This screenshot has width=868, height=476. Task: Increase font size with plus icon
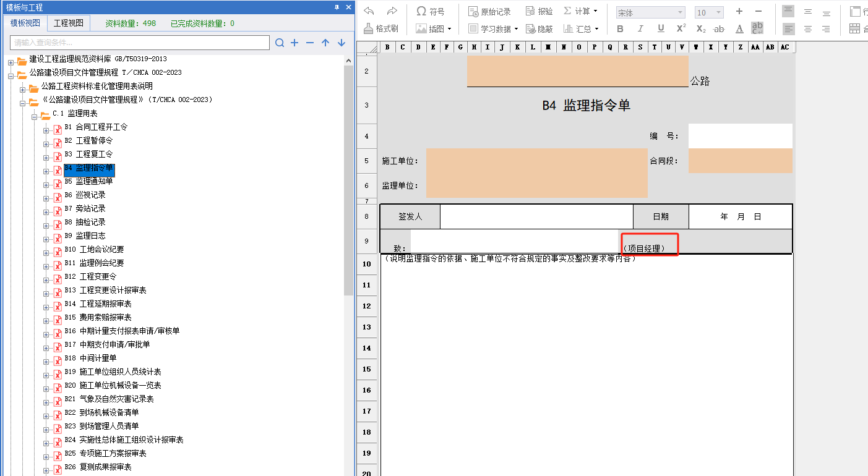tap(739, 11)
